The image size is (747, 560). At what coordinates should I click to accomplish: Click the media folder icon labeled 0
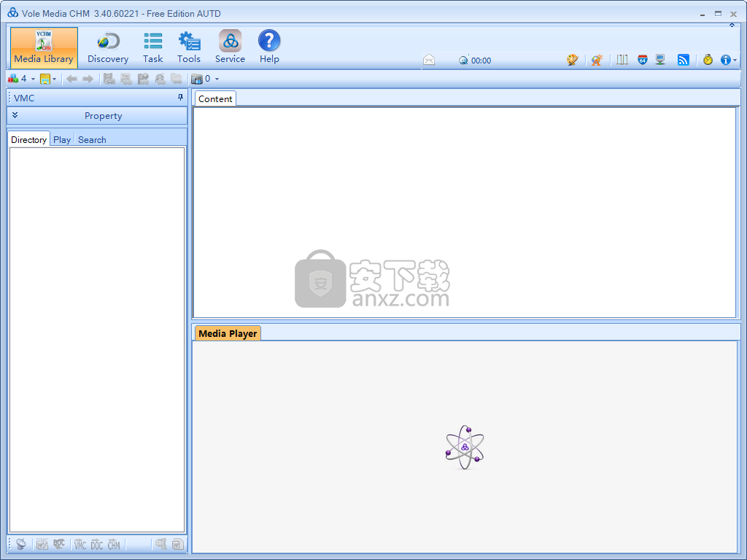pos(197,79)
